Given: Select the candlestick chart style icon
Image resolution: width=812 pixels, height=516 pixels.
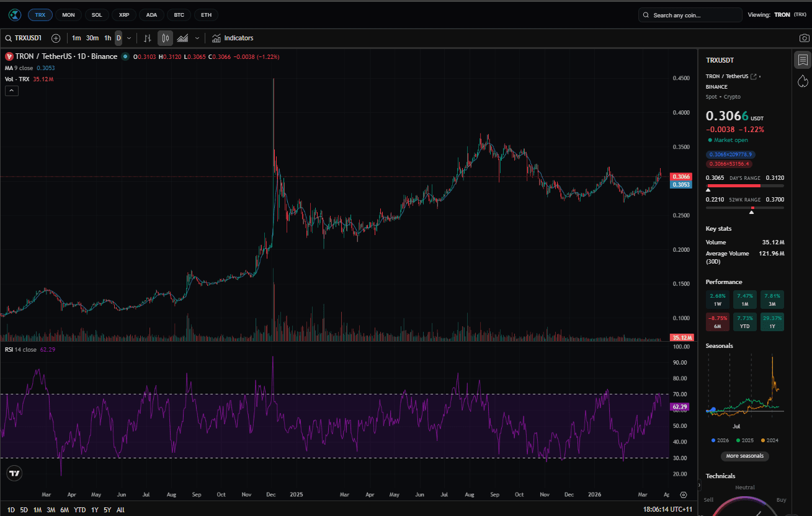Looking at the screenshot, I should click(x=165, y=38).
